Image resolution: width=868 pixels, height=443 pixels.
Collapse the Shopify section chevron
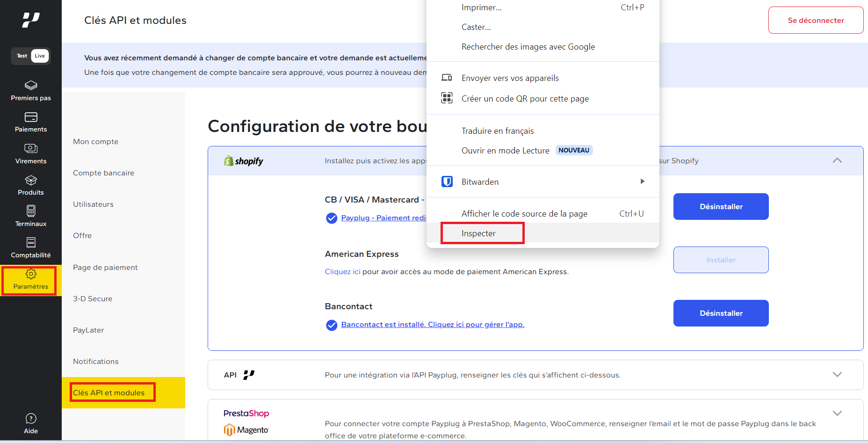837,160
